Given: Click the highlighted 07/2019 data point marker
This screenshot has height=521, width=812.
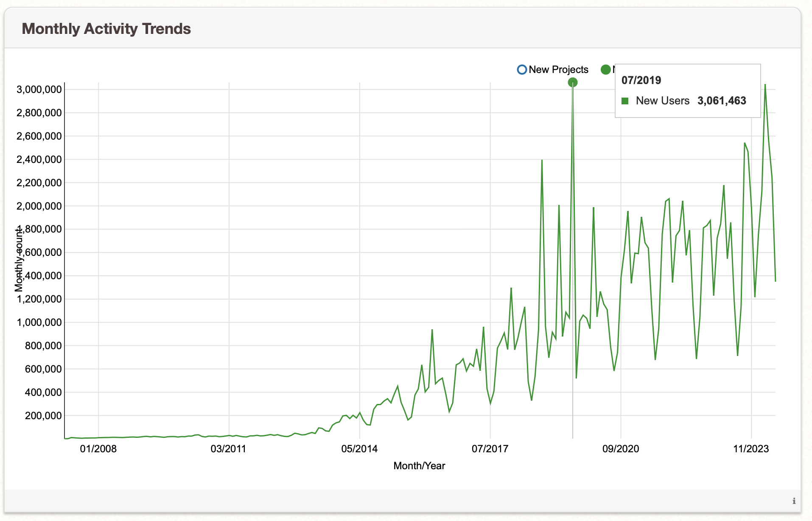Looking at the screenshot, I should (x=573, y=82).
